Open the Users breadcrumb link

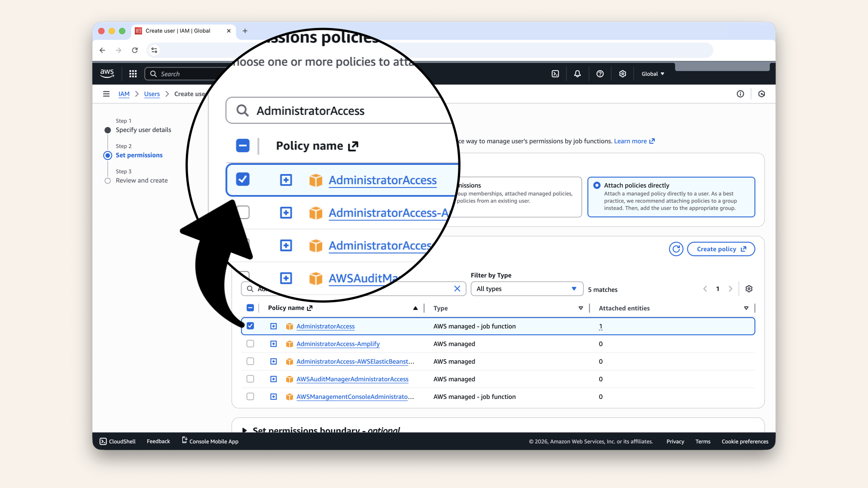pyautogui.click(x=152, y=94)
